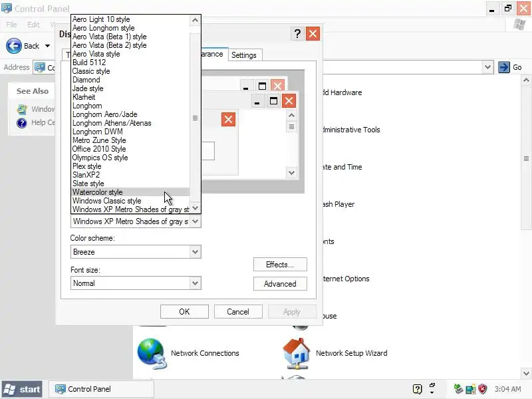This screenshot has height=399, width=532.
Task: Click the Control Panel taskbar button
Action: pyautogui.click(x=101, y=389)
